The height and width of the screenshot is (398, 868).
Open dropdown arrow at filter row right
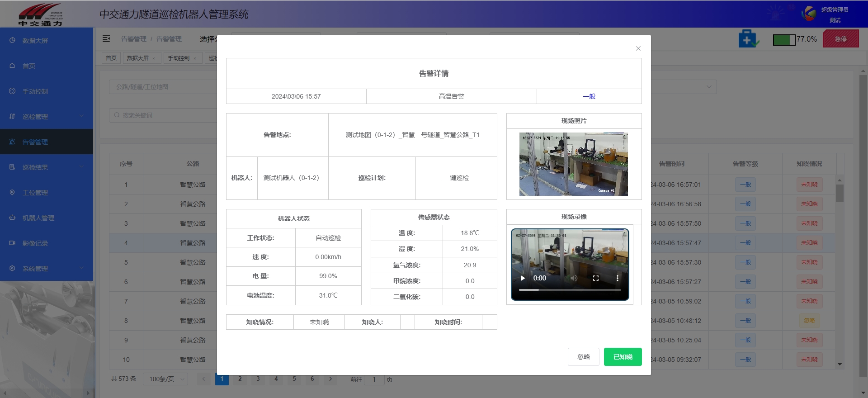point(708,87)
